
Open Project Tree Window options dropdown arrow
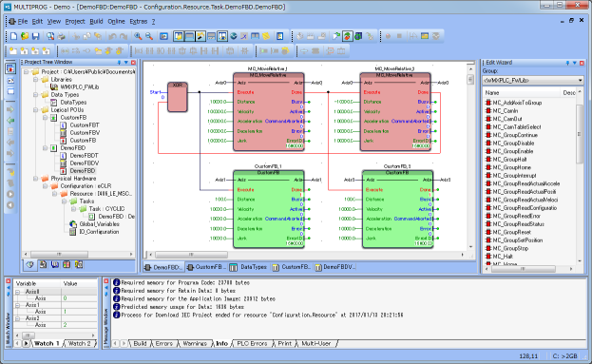(126, 63)
